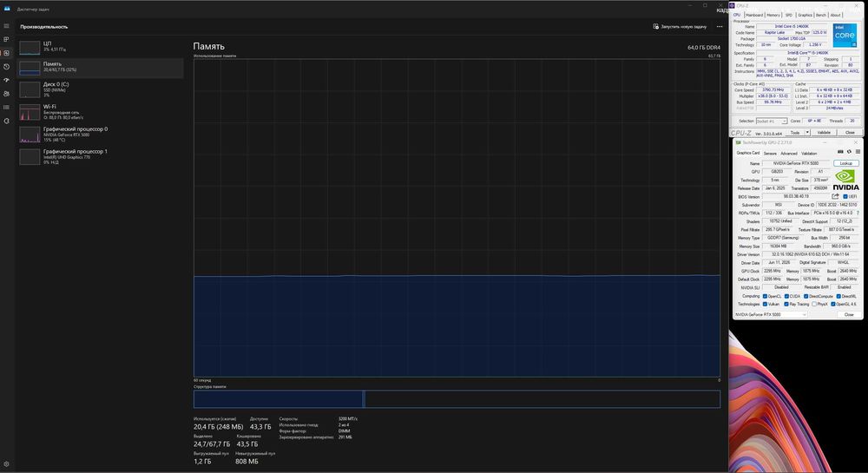Viewport: 868px width, 473px height.
Task: Select Графический процессор 0 RTX 5080 item
Action: click(x=101, y=135)
